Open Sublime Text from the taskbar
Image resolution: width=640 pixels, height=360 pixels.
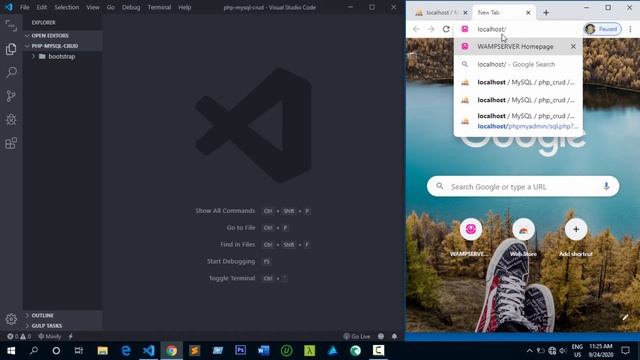[x=195, y=351]
